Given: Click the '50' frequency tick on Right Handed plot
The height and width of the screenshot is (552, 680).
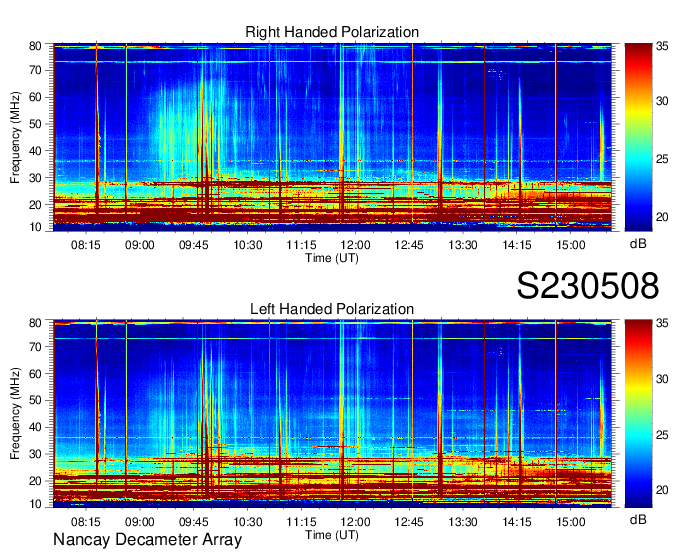Looking at the screenshot, I should point(35,124).
